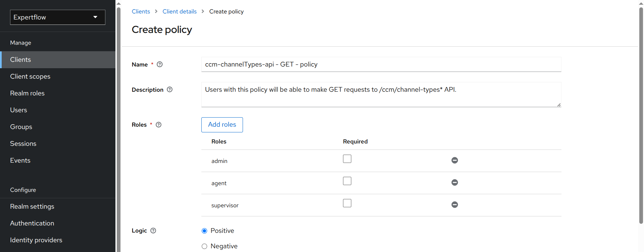Viewport: 644px width, 252px height.
Task: Click the help icon beside Logic
Action: 153,230
